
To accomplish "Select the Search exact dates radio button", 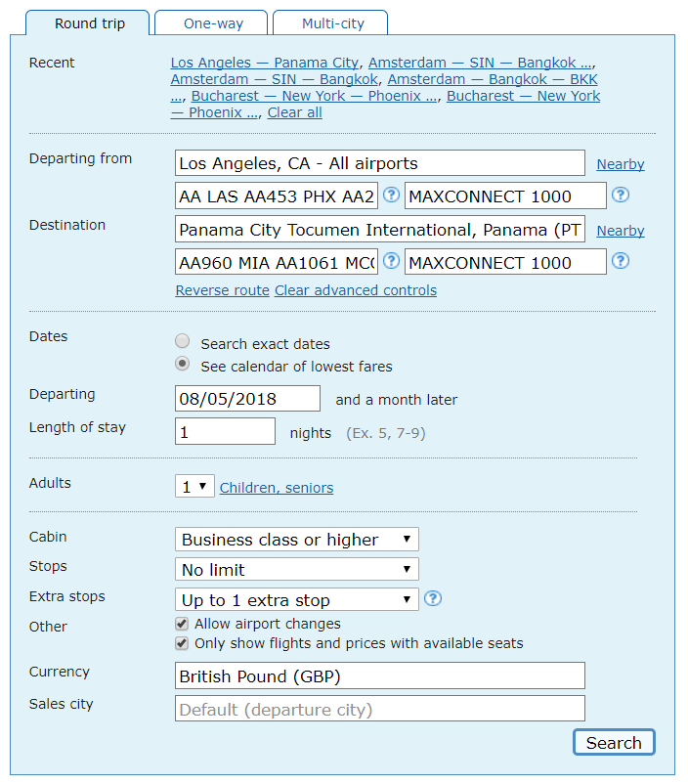I will point(182,342).
